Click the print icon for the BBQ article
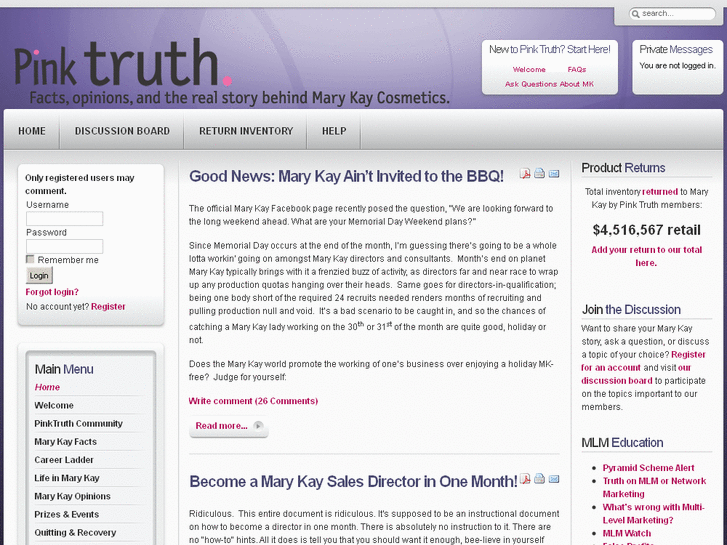Viewport: 727px width, 545px height. pos(539,173)
